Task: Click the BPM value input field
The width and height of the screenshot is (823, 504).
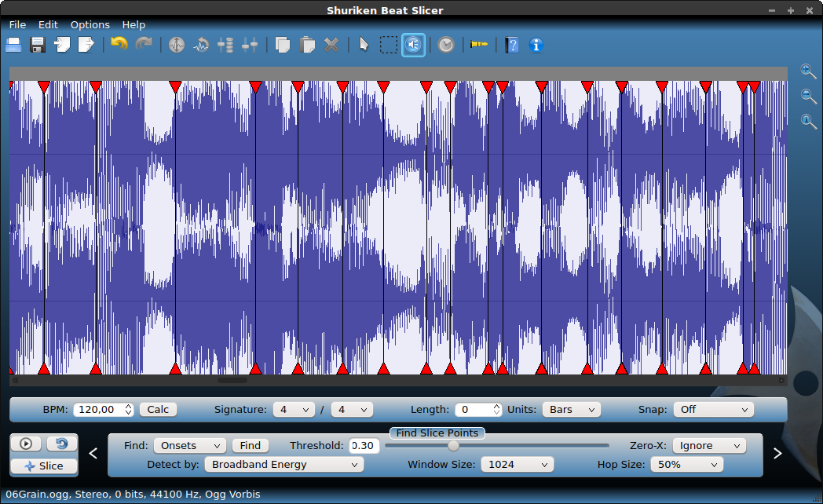Action: (98, 410)
